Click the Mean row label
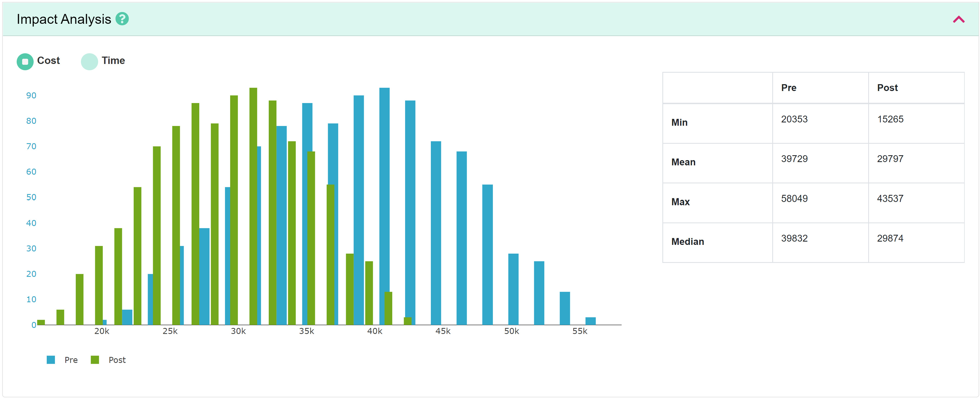 pyautogui.click(x=683, y=162)
